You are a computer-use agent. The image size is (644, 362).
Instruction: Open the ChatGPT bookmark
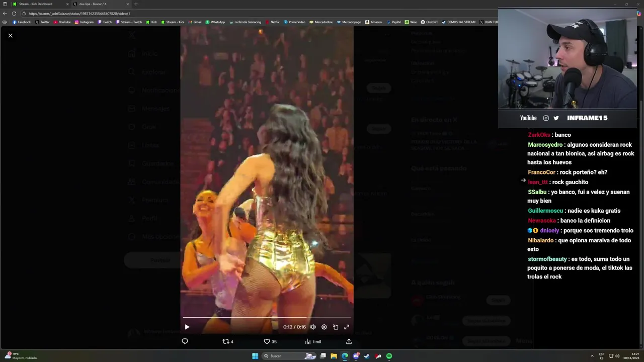(x=429, y=22)
